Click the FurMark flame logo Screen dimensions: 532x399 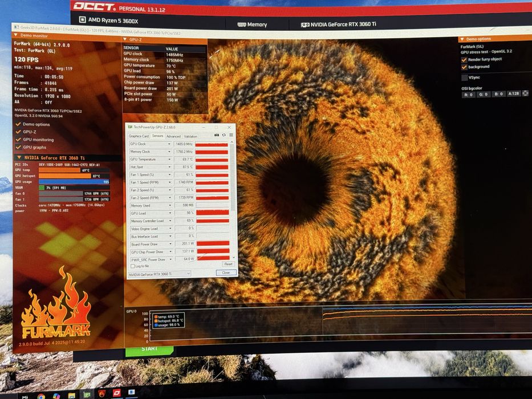pos(56,303)
